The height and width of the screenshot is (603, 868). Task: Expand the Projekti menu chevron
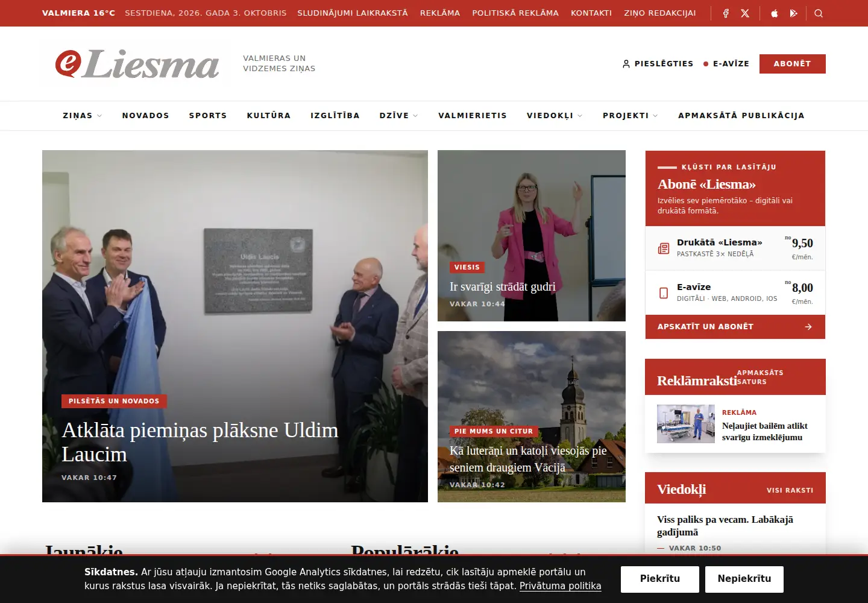[x=655, y=116]
